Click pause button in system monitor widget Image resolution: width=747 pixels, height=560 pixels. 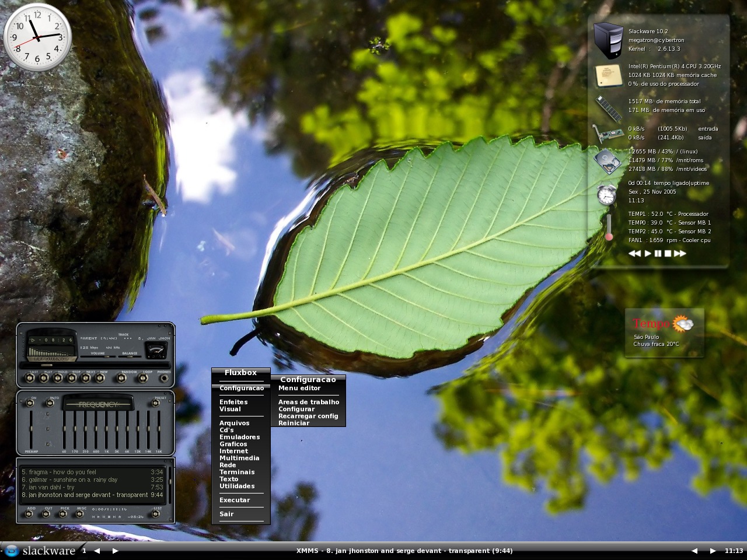tap(658, 253)
